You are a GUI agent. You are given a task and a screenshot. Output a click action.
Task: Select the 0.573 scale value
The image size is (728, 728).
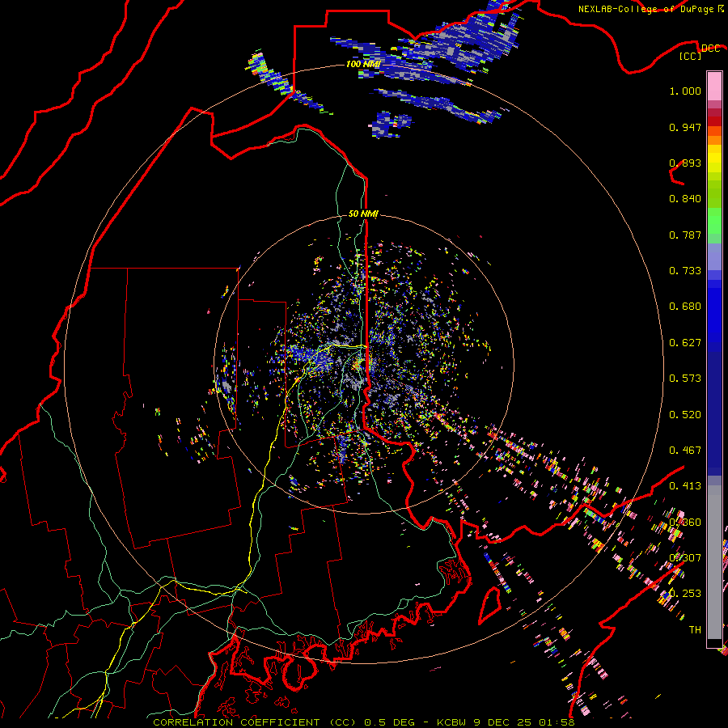[685, 379]
